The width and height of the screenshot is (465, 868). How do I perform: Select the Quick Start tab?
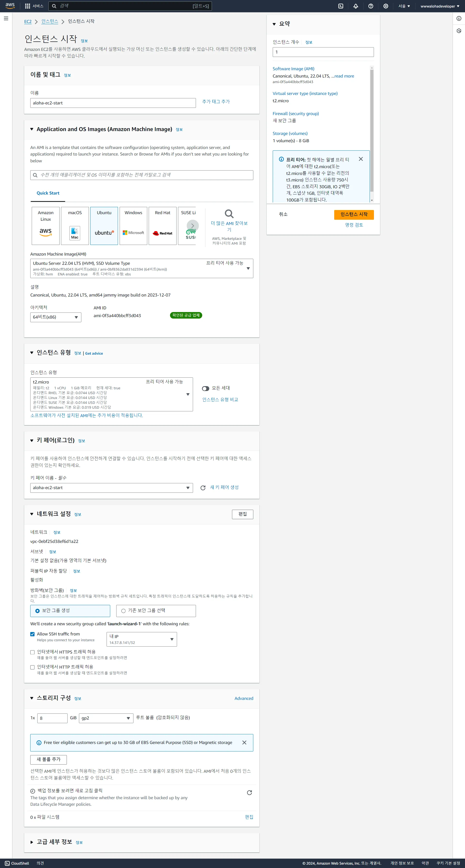point(48,193)
